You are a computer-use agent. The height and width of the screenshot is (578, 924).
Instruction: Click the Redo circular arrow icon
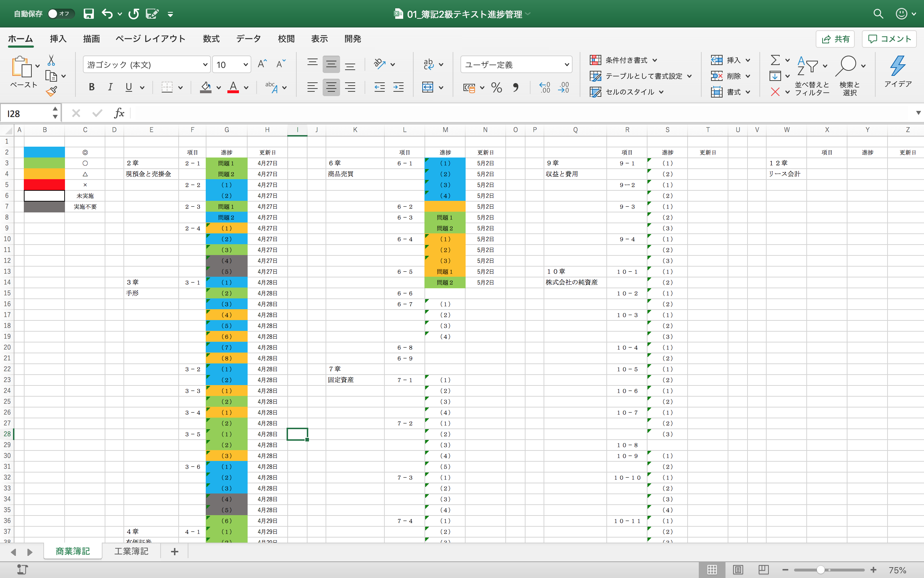[134, 14]
